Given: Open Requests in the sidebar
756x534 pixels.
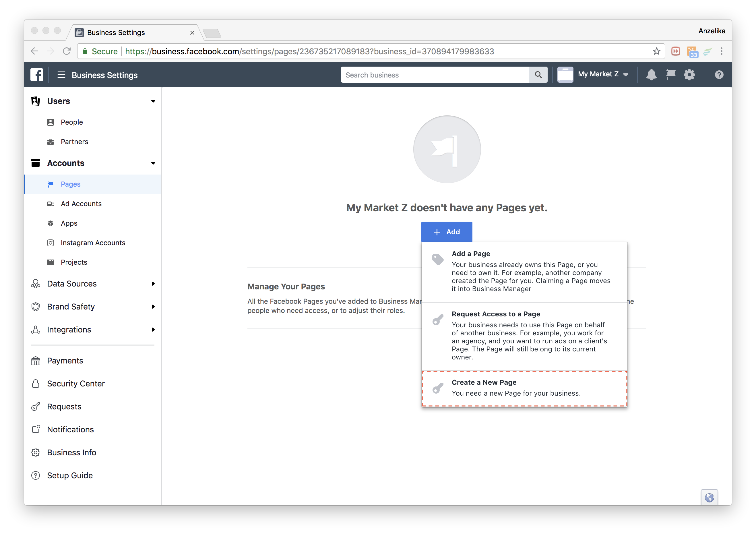Looking at the screenshot, I should click(92, 407).
